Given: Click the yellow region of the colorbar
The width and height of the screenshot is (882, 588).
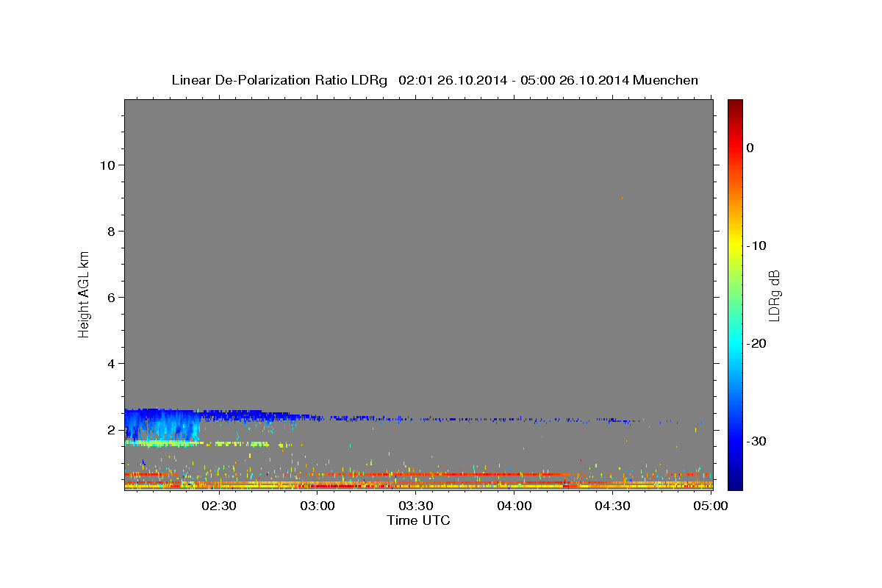Looking at the screenshot, I should coord(735,245).
